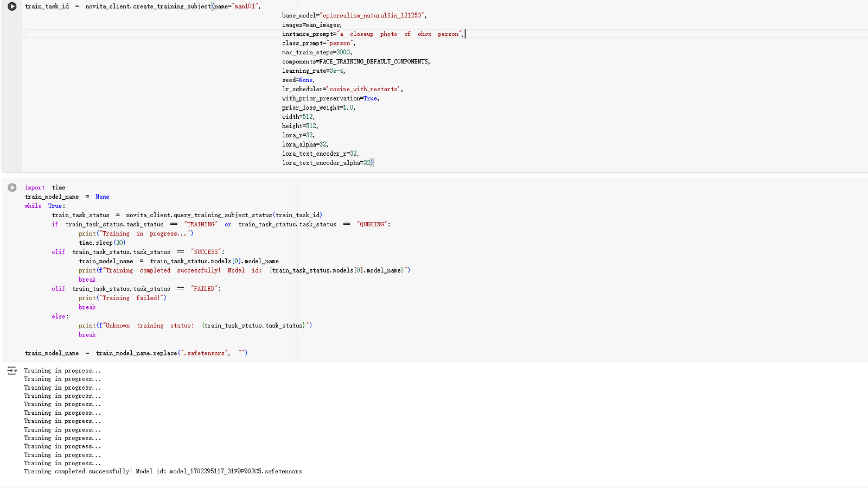This screenshot has height=488, width=868.
Task: Click the max_train_steps=2000 line
Action: coord(317,53)
